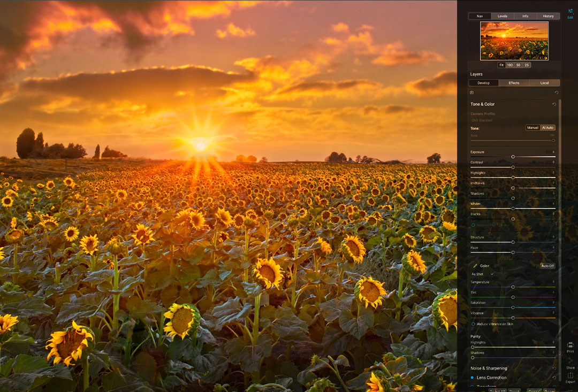Click the Layers heading text
Screen dimensions: 578x392
(x=476, y=74)
